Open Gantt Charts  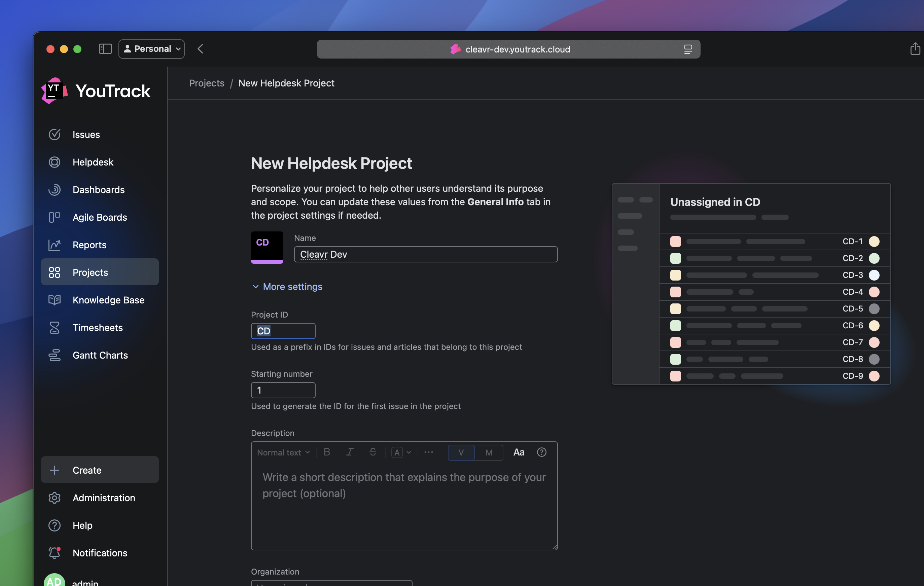(x=100, y=355)
